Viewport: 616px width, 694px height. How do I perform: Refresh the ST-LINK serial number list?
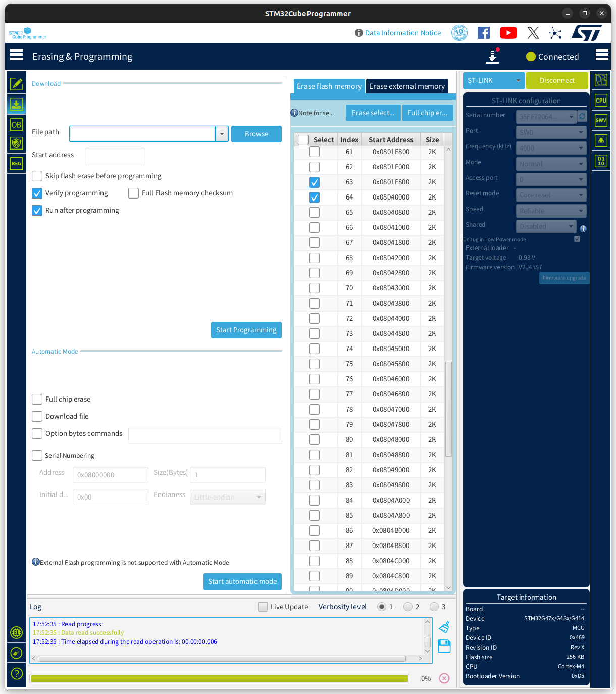582,116
